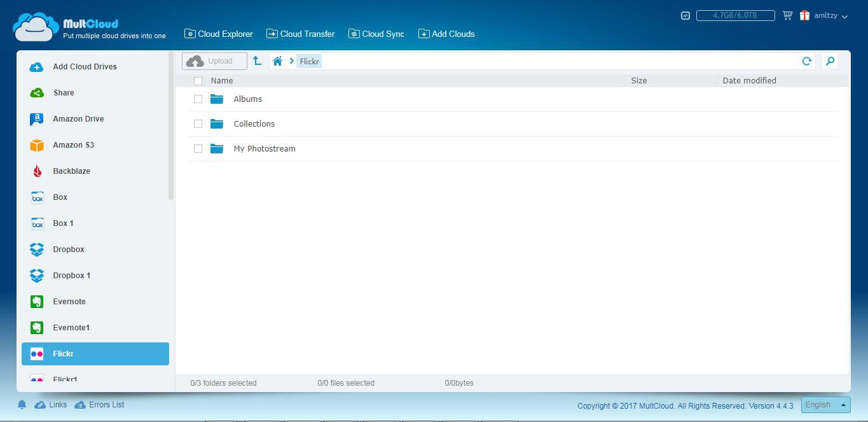Screen dimensions: 868x422
Task: Toggle the select-all checkbox in the header
Action: pyautogui.click(x=198, y=81)
